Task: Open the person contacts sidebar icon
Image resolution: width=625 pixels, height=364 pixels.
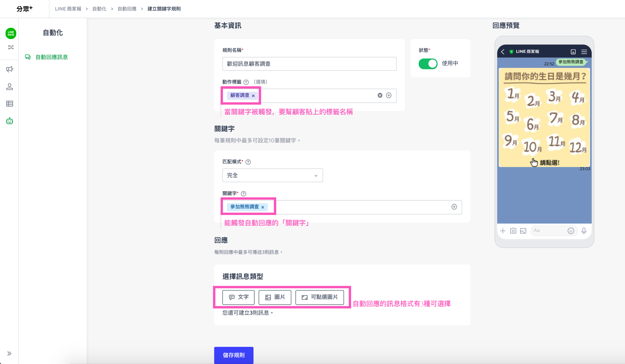Action: tap(9, 87)
